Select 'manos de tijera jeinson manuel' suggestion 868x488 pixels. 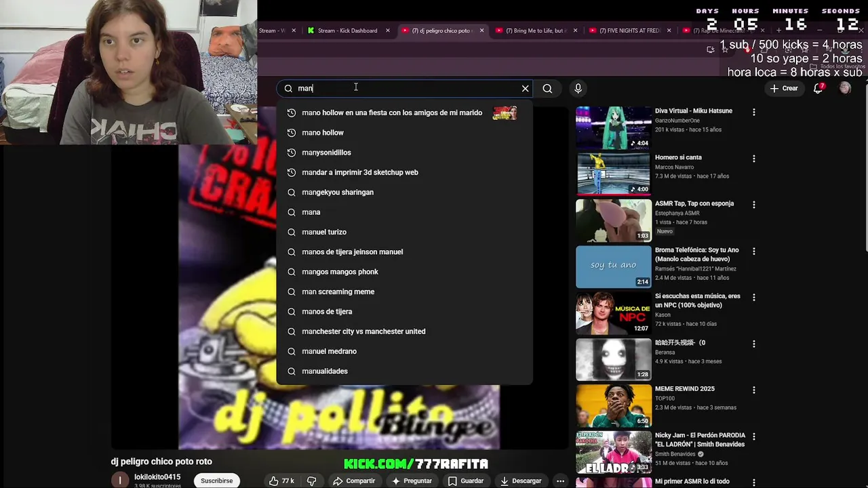[404, 252]
